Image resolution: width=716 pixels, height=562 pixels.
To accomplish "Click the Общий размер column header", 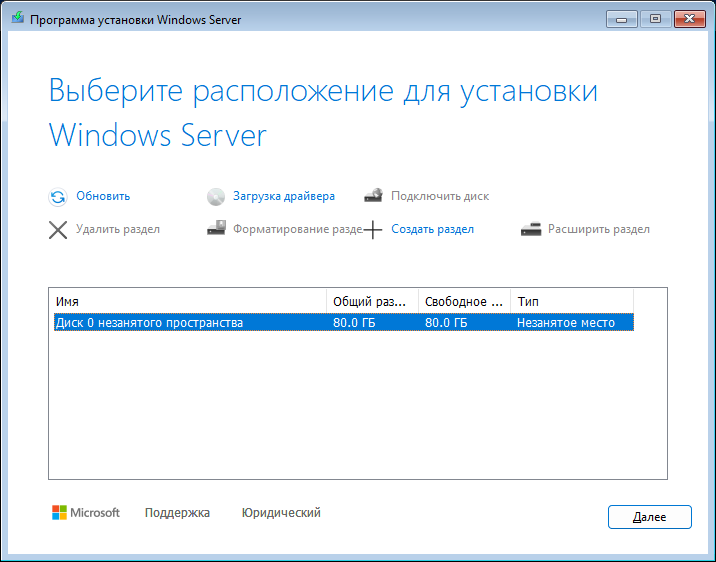I will 372,301.
